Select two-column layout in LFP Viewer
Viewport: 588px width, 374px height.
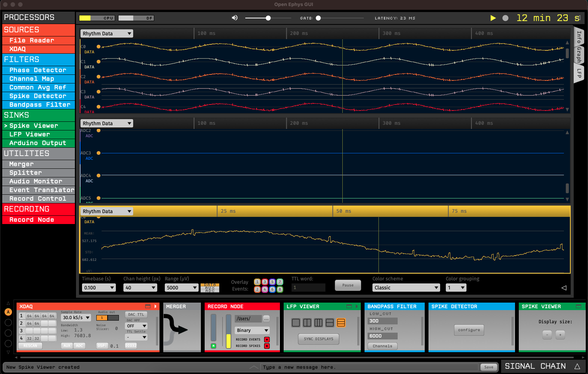point(307,323)
